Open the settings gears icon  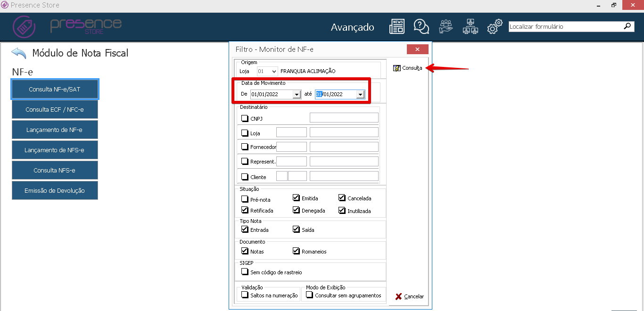[495, 27]
